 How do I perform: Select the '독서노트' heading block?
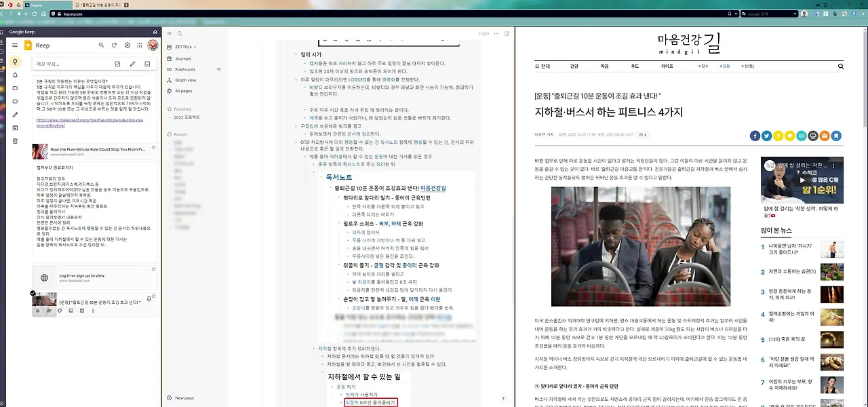click(x=338, y=177)
